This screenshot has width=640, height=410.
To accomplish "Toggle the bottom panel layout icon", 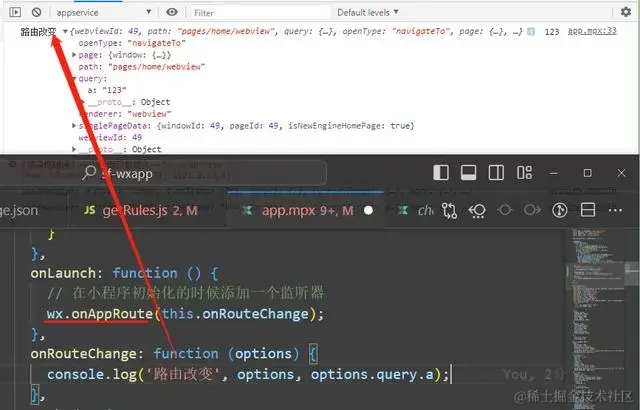I will click(468, 173).
